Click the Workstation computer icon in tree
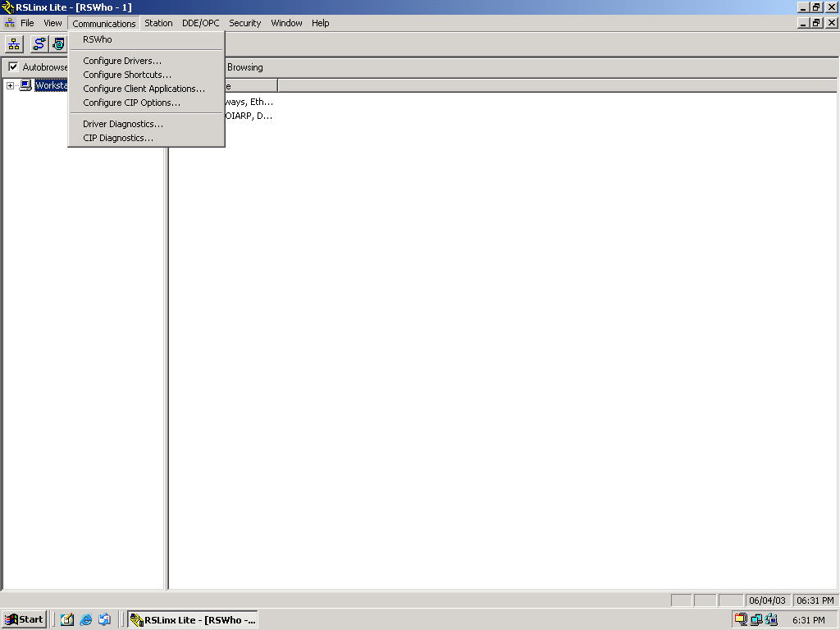840x630 pixels. click(x=25, y=85)
